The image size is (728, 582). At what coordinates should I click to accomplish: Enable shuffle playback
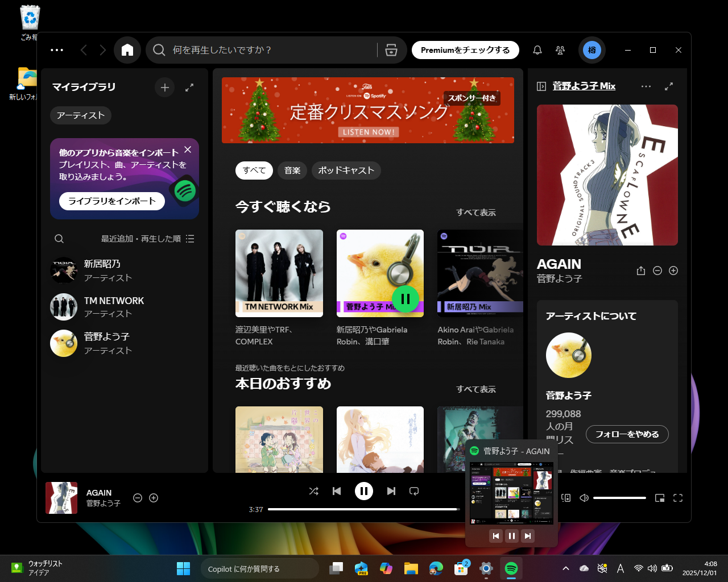(x=314, y=491)
